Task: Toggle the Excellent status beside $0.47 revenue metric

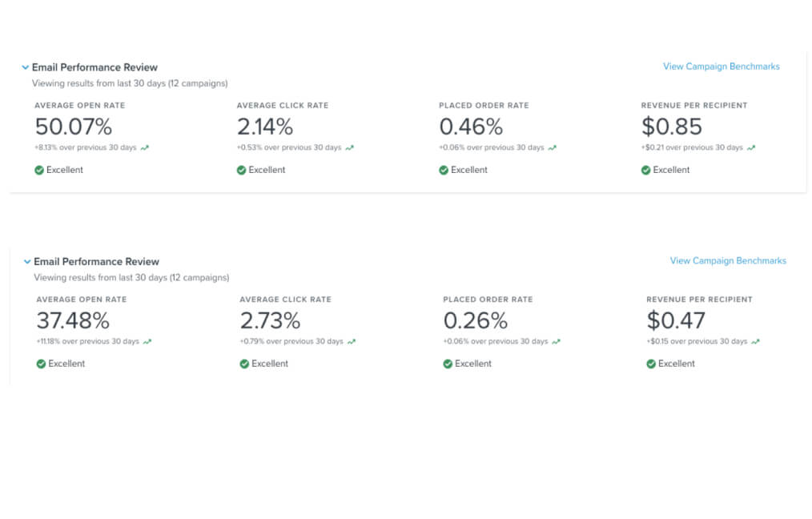Action: (x=649, y=364)
